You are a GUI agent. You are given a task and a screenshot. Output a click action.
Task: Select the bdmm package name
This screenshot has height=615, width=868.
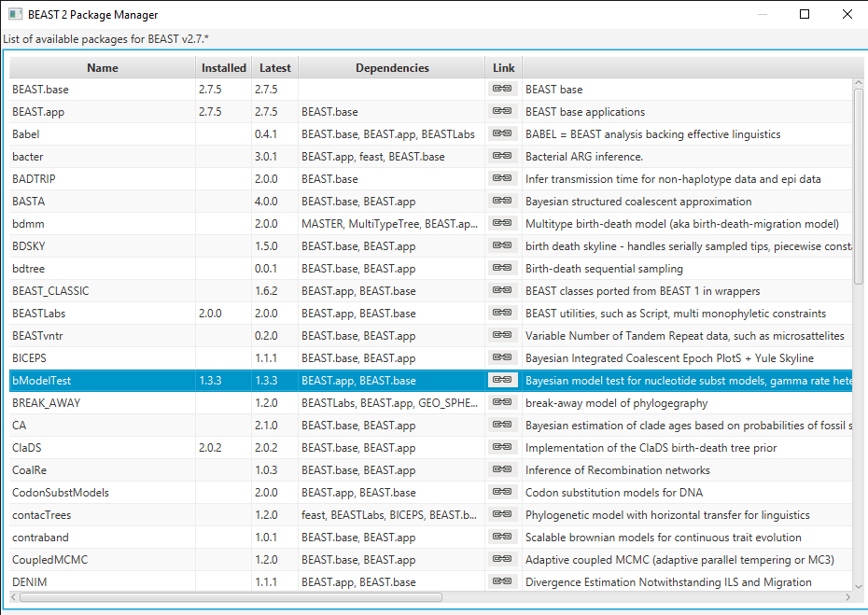click(28, 224)
